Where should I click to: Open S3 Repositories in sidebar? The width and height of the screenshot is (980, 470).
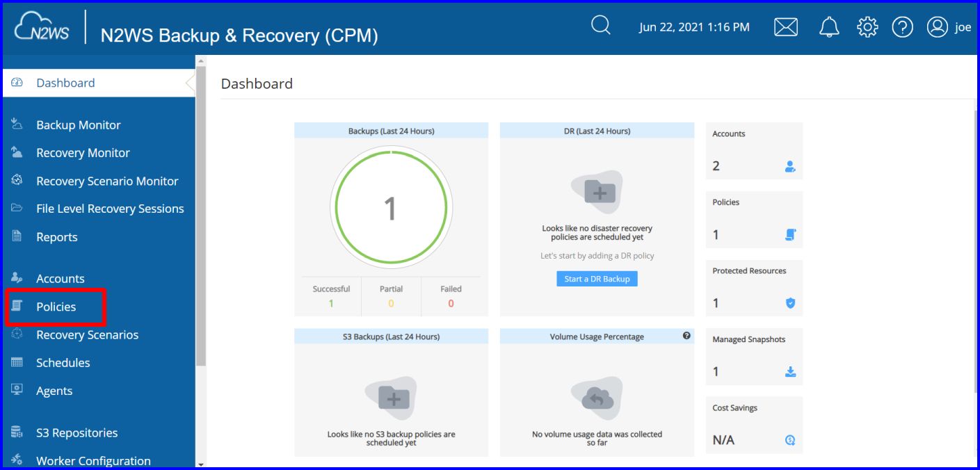(77, 433)
